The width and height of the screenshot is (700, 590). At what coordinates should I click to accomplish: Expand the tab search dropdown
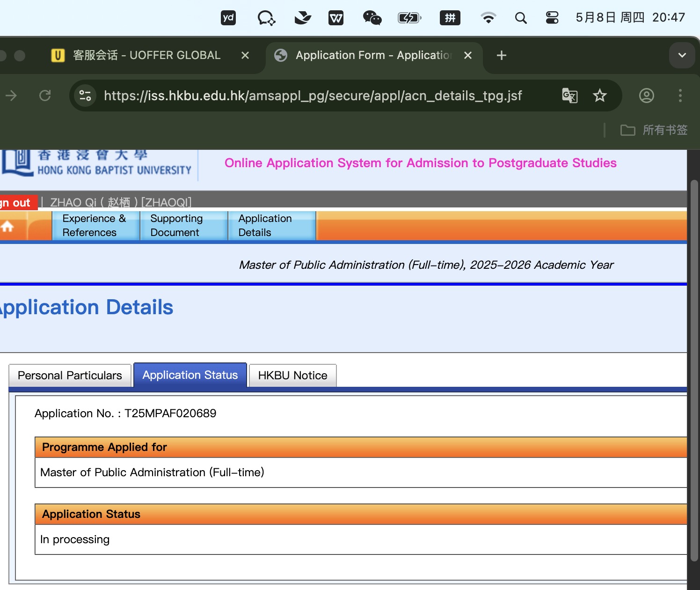click(x=682, y=55)
